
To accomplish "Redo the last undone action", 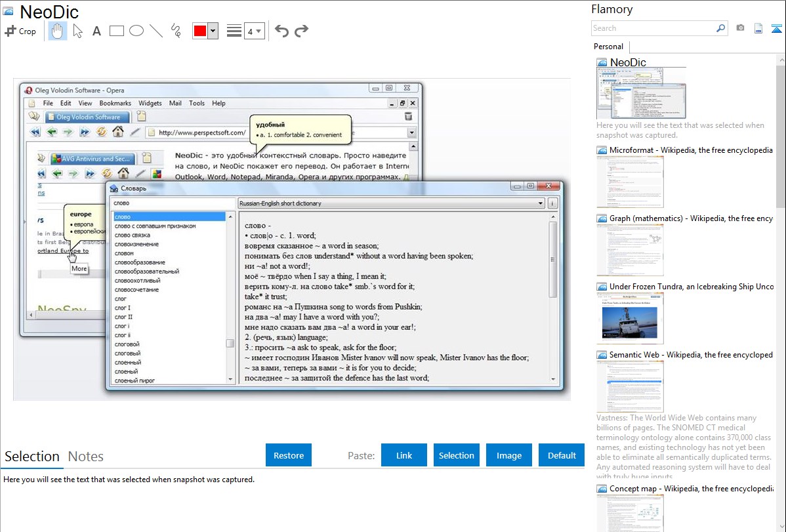I will pyautogui.click(x=301, y=31).
